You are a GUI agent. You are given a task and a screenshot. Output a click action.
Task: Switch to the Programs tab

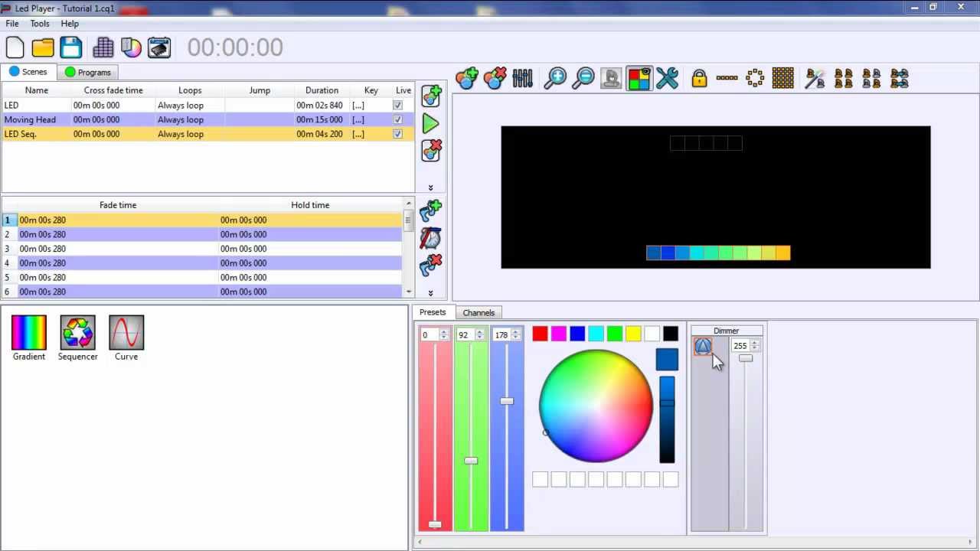click(88, 72)
